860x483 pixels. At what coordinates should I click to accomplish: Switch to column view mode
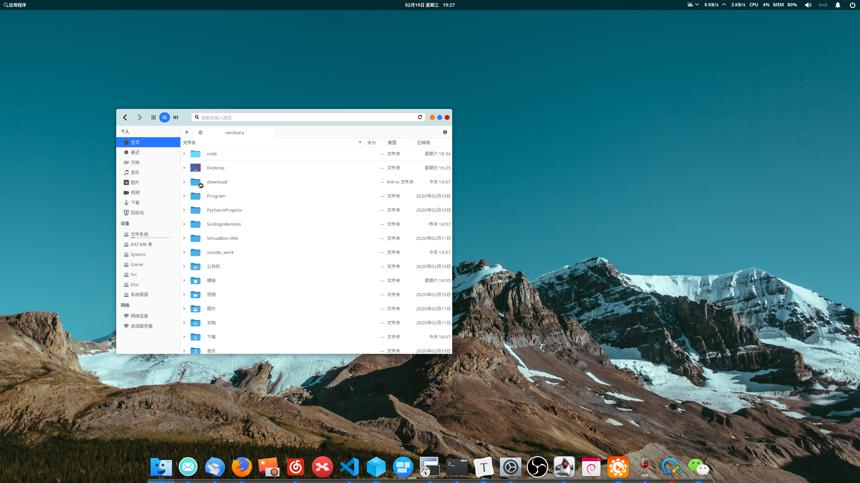point(176,117)
